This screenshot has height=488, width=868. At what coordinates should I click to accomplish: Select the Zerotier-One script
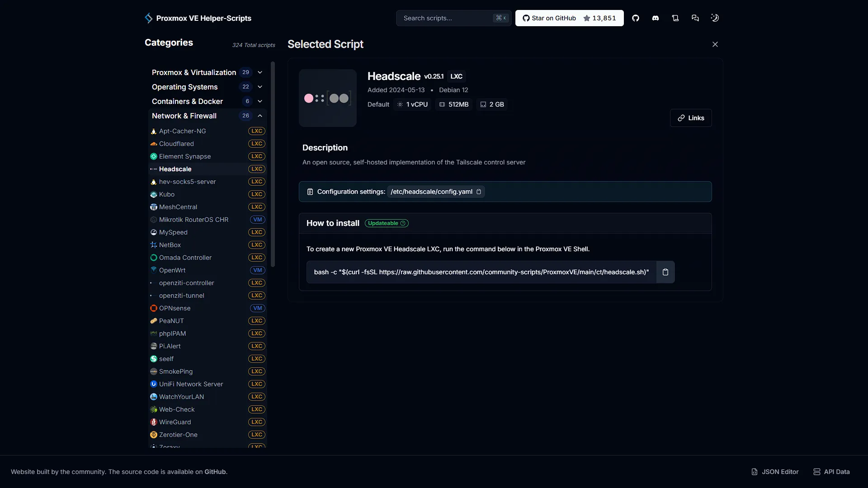point(208,435)
